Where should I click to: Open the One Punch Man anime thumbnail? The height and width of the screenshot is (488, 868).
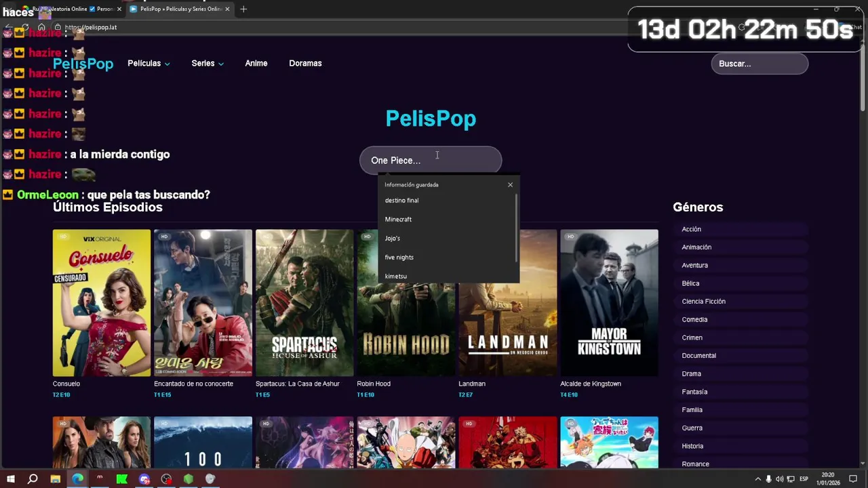click(x=406, y=442)
